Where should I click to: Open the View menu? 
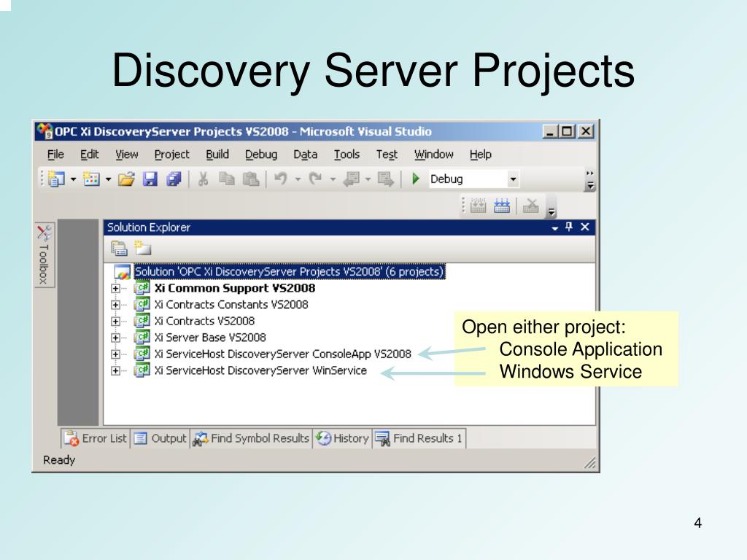[x=127, y=155]
